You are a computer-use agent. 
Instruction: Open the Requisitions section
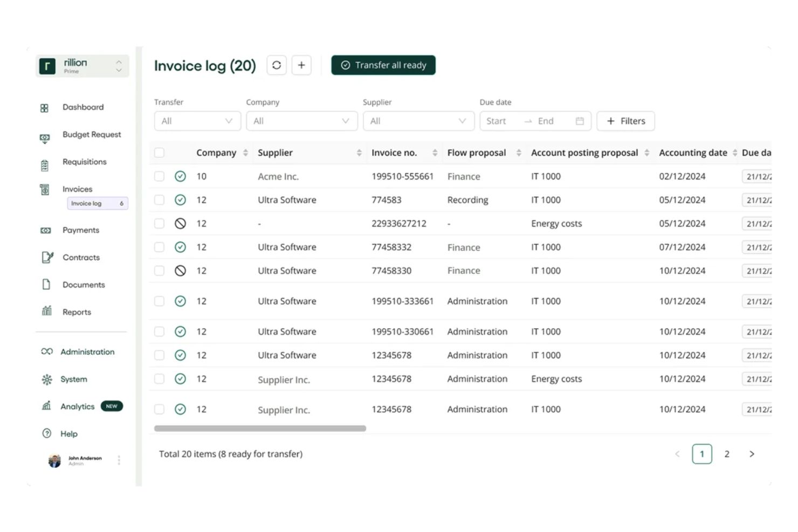coord(84,162)
